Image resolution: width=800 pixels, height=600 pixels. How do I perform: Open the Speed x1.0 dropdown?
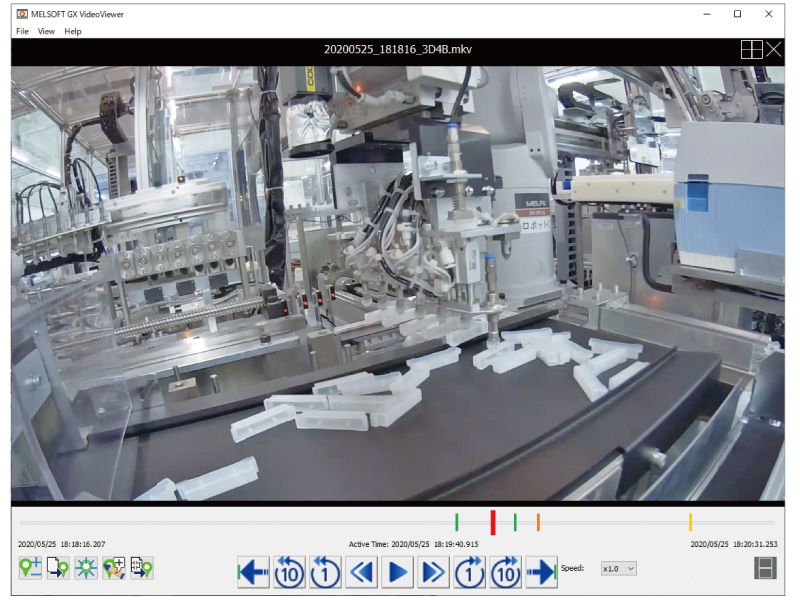tap(619, 568)
